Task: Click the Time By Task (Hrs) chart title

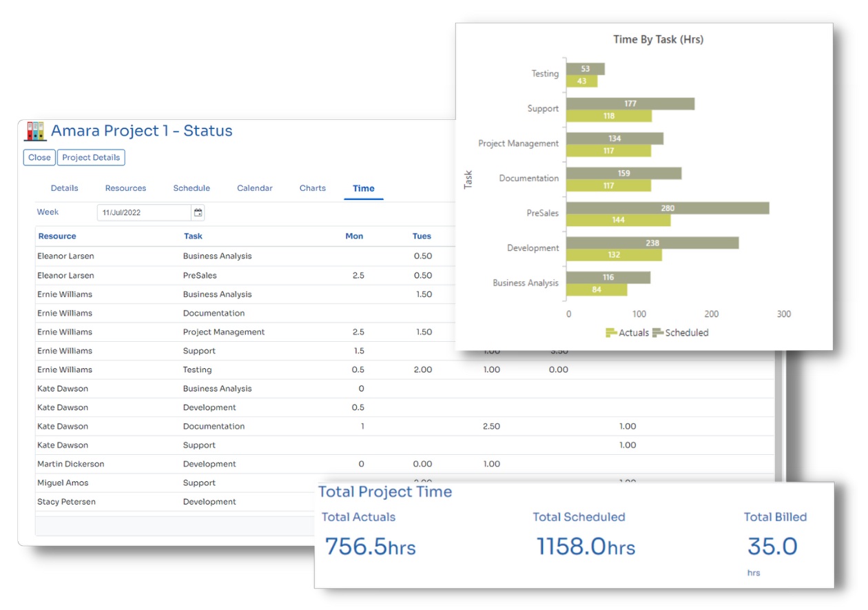Action: 659,39
